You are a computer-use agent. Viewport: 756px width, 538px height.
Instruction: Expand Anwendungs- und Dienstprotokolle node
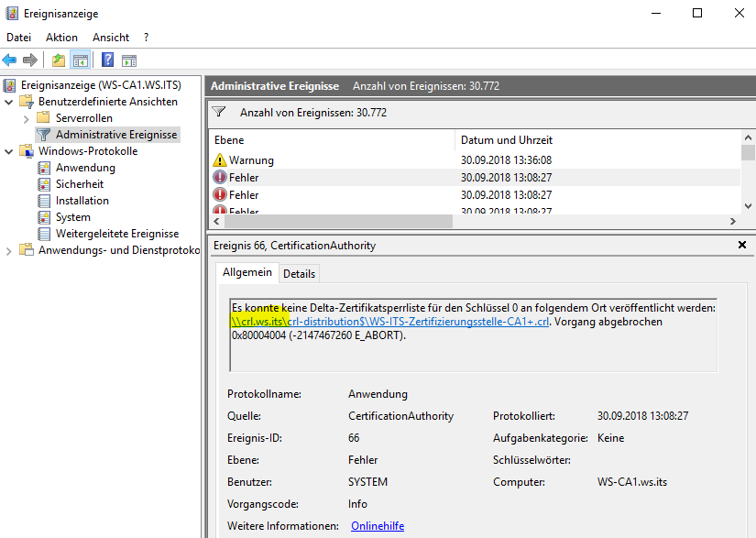point(8,251)
